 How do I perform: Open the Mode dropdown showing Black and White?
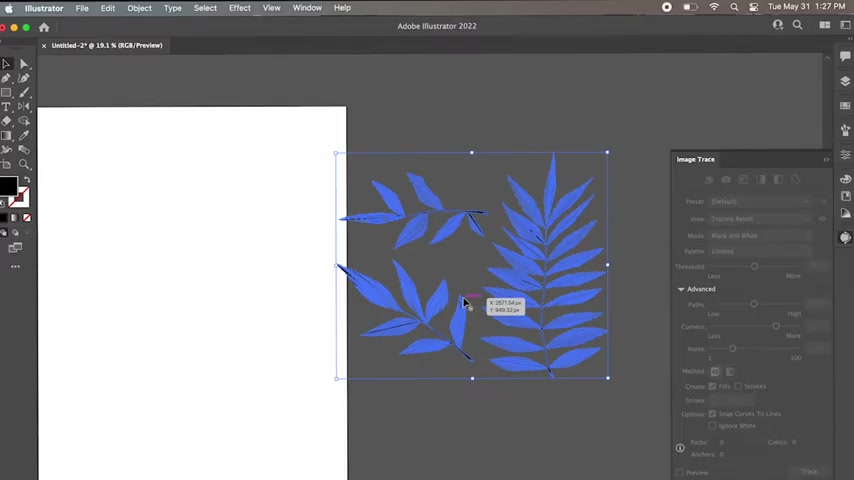(x=760, y=236)
